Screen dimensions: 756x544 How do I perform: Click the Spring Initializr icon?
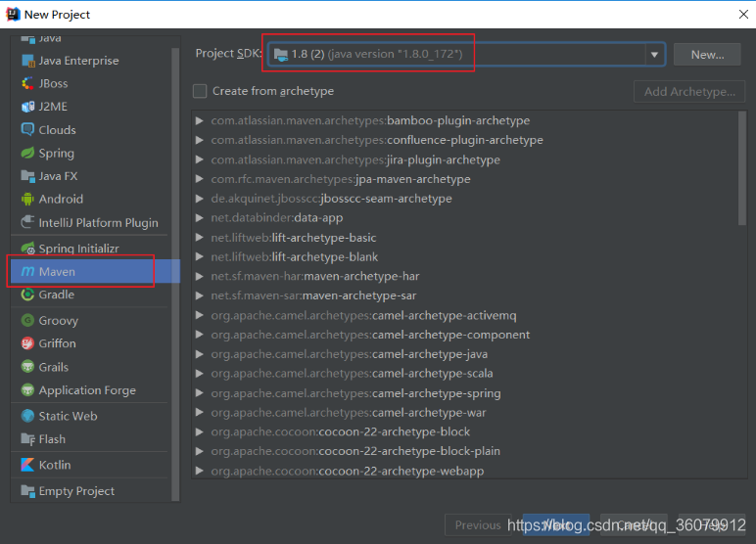pyautogui.click(x=28, y=249)
